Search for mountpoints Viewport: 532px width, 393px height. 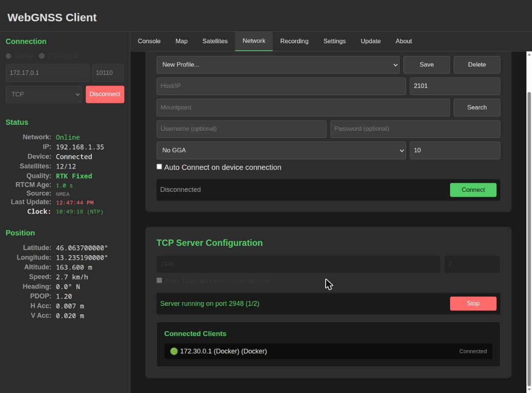(x=477, y=108)
